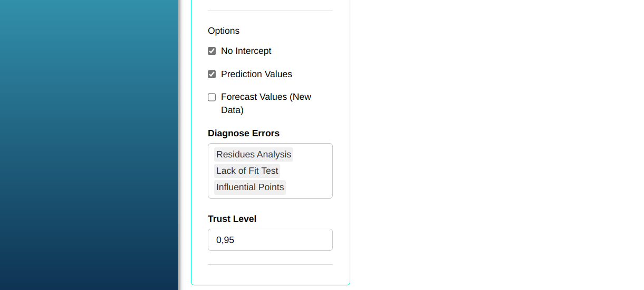Click the divider line above Options heading
Viewport: 644px width, 290px height.
point(270,11)
